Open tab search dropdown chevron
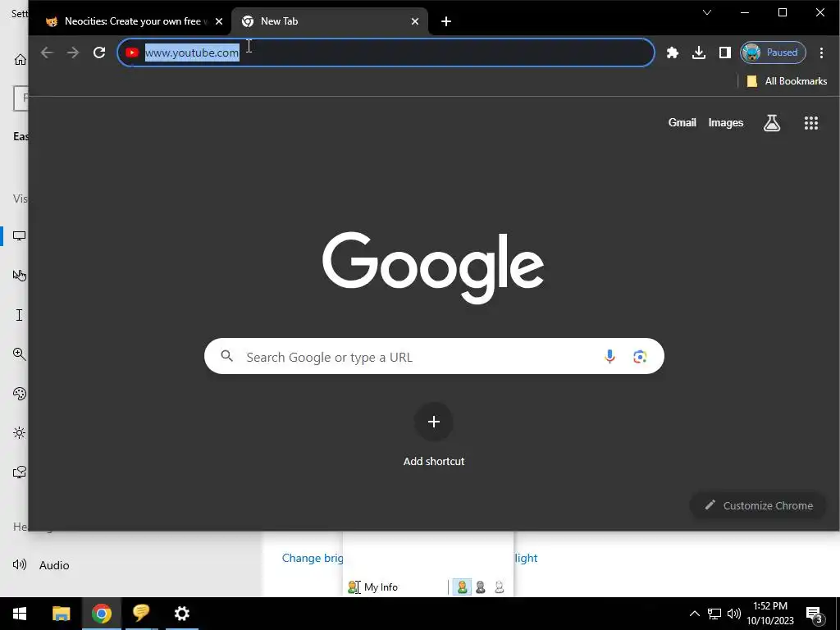This screenshot has height=630, width=840. (706, 12)
